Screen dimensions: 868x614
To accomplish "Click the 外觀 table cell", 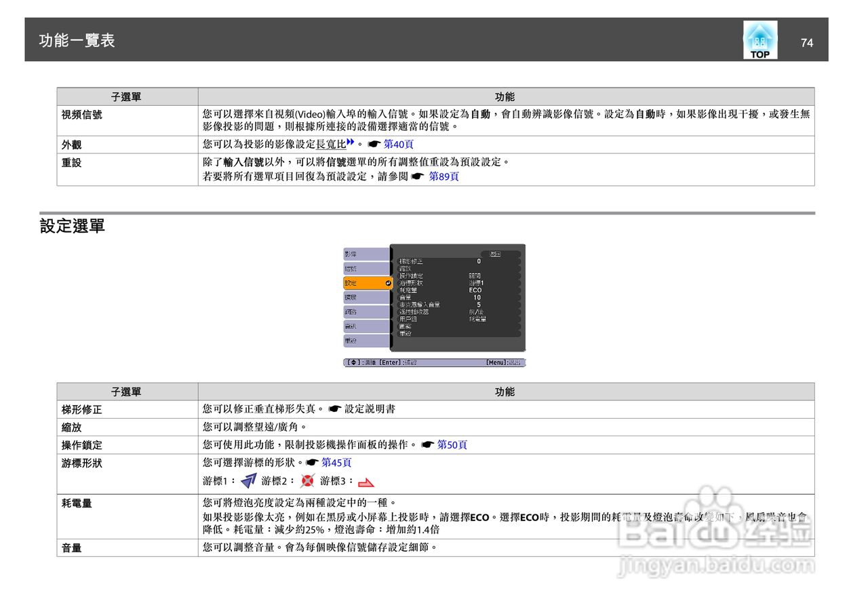I will (x=127, y=145).
